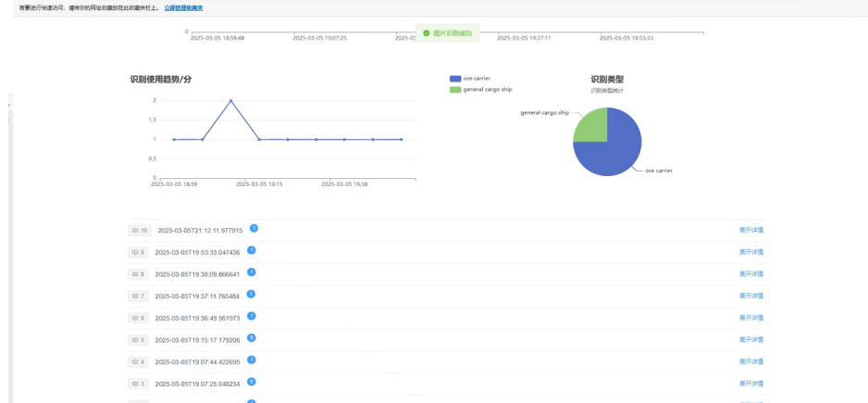
Task: Toggle the green general cargo ship legend swatch
Action: pos(455,89)
